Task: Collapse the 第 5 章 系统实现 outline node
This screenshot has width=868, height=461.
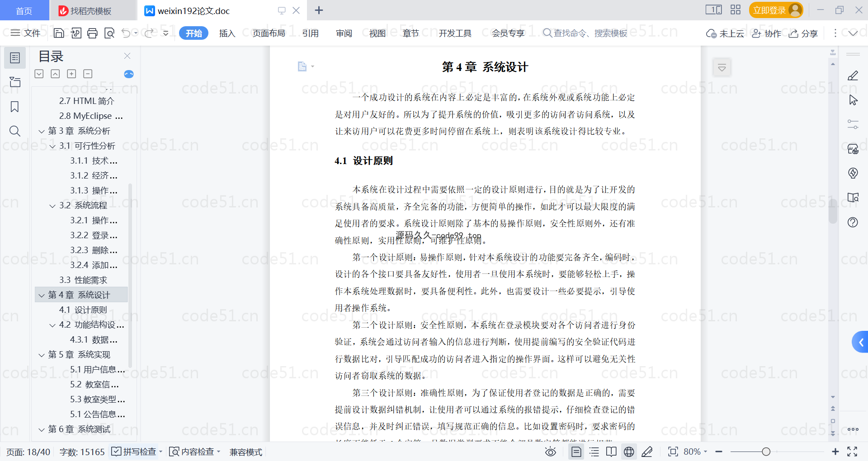Action: coord(42,355)
